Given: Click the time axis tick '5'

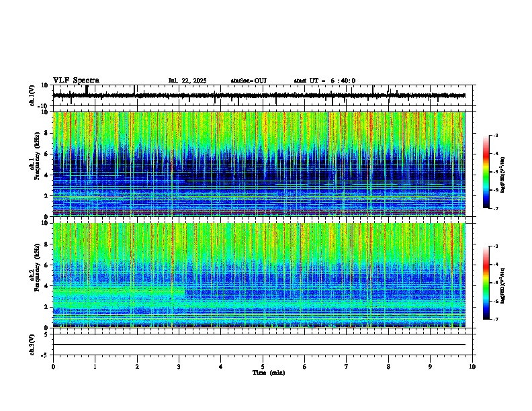Looking at the screenshot, I should pos(263,367).
